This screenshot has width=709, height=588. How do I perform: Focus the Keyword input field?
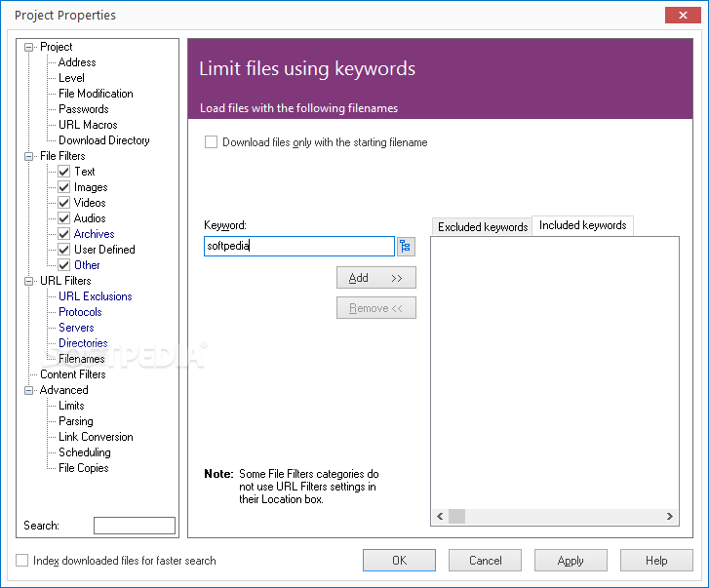pyautogui.click(x=299, y=247)
